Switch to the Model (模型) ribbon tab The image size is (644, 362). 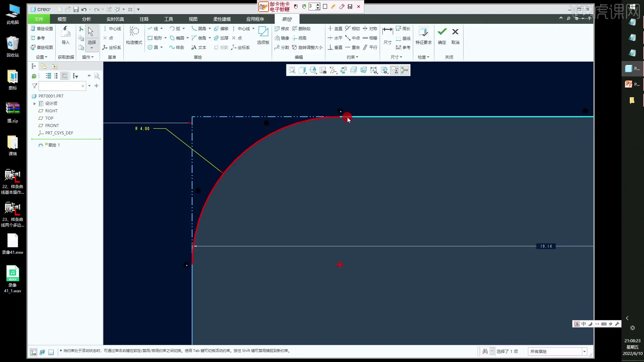[x=62, y=19]
